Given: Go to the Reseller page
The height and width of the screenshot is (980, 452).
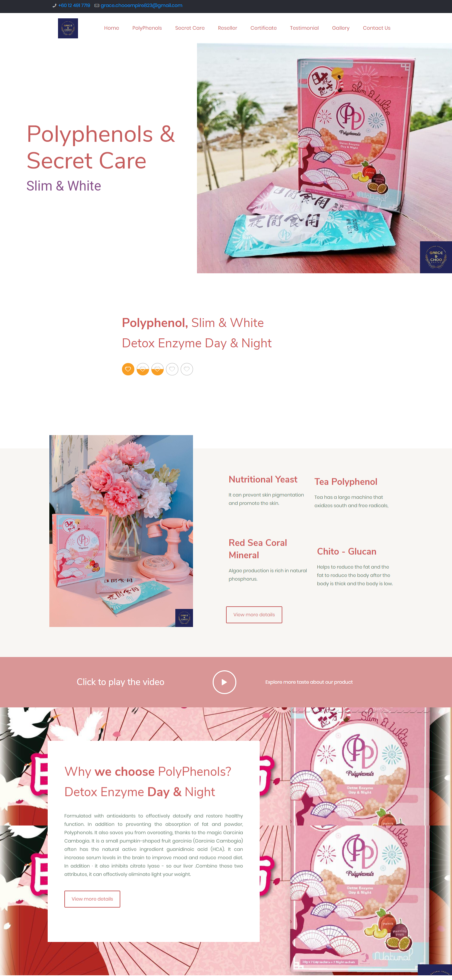Looking at the screenshot, I should click(x=227, y=28).
